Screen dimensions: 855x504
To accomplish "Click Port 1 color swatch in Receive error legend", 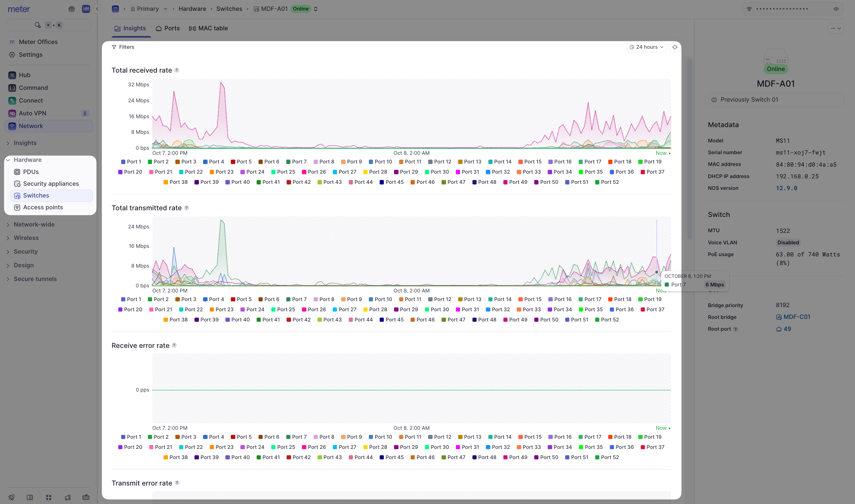I will pos(123,437).
